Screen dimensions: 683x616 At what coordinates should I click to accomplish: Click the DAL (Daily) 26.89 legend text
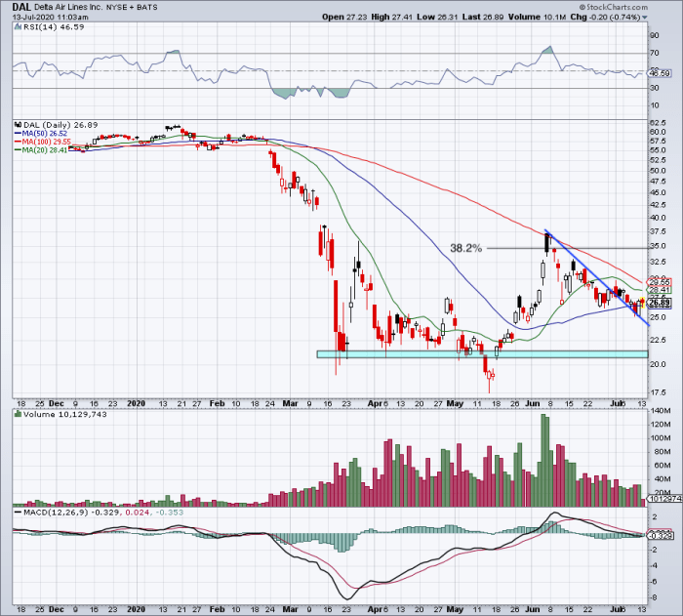tap(60, 125)
